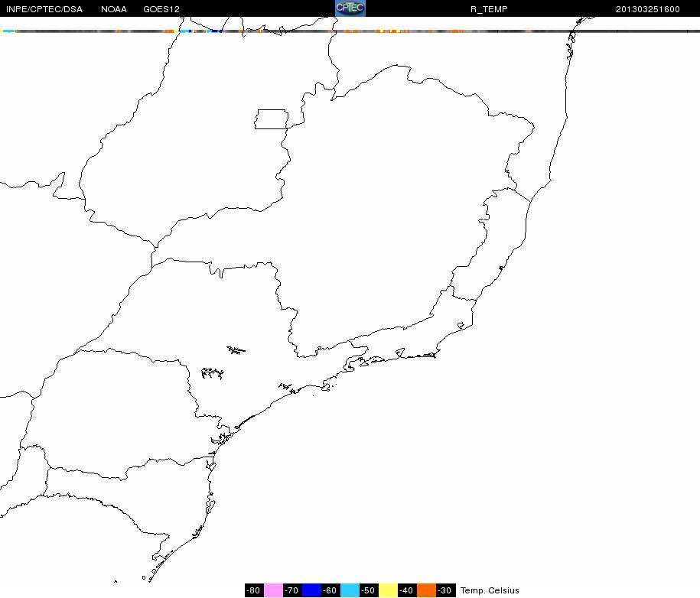Select the -70 legend value
The image size is (700, 598).
pos(292,590)
